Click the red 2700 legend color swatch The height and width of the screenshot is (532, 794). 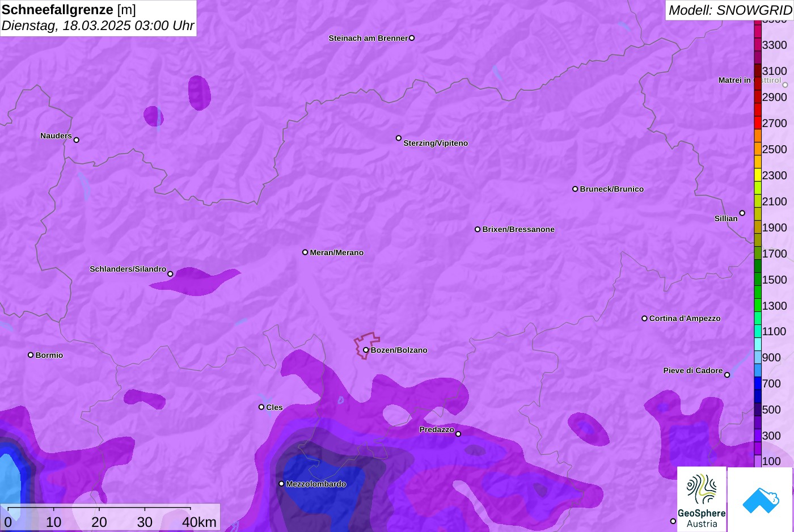(758, 123)
